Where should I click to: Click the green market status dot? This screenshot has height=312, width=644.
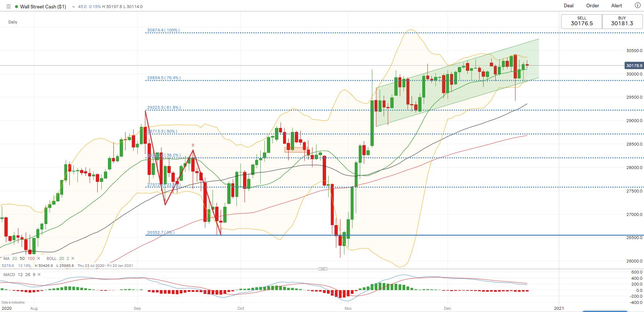(17, 7)
